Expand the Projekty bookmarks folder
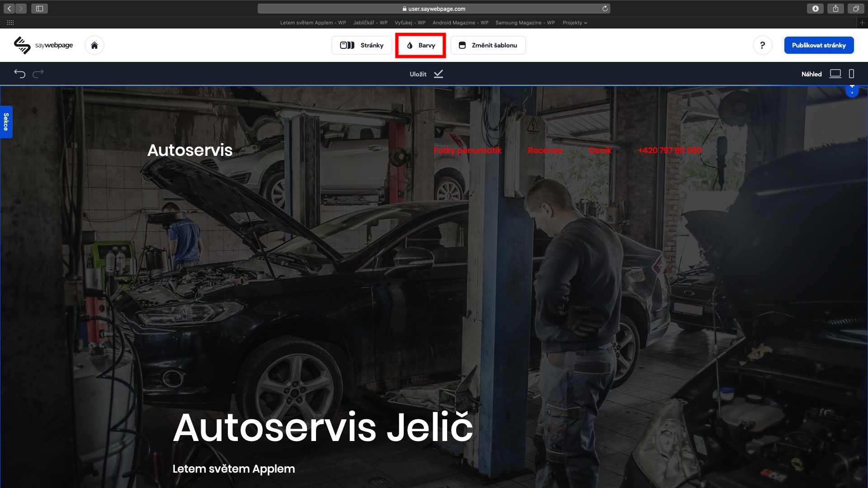Screen dimensions: 868x488 coord(575,23)
